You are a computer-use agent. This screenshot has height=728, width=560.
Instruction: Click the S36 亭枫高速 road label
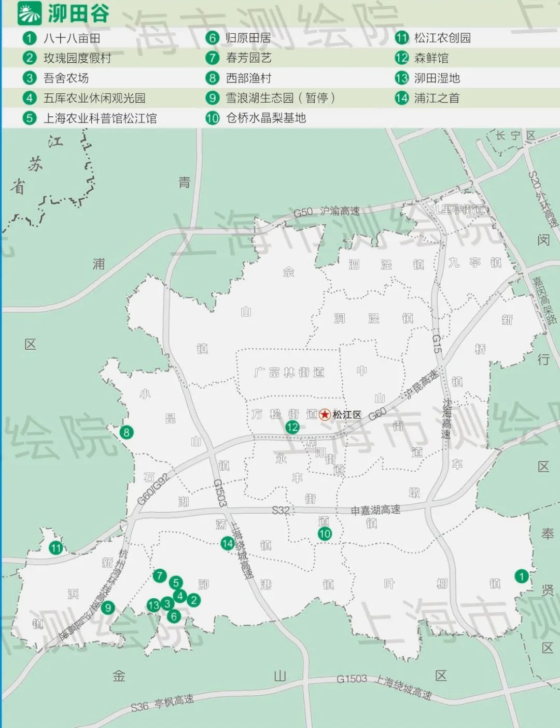pyautogui.click(x=162, y=703)
